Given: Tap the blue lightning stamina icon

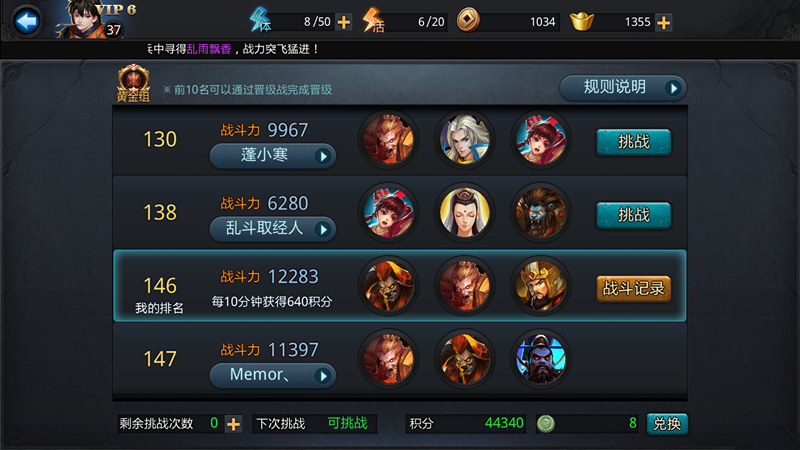Looking at the screenshot, I should click(x=260, y=20).
